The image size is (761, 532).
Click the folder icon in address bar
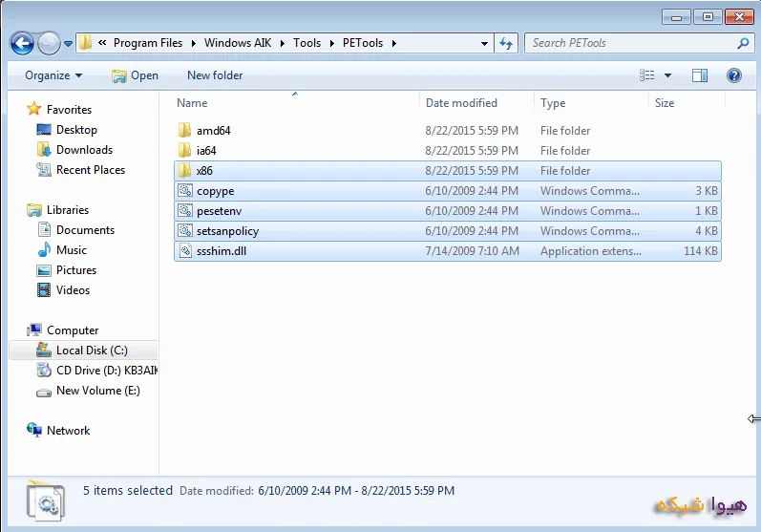(x=85, y=43)
